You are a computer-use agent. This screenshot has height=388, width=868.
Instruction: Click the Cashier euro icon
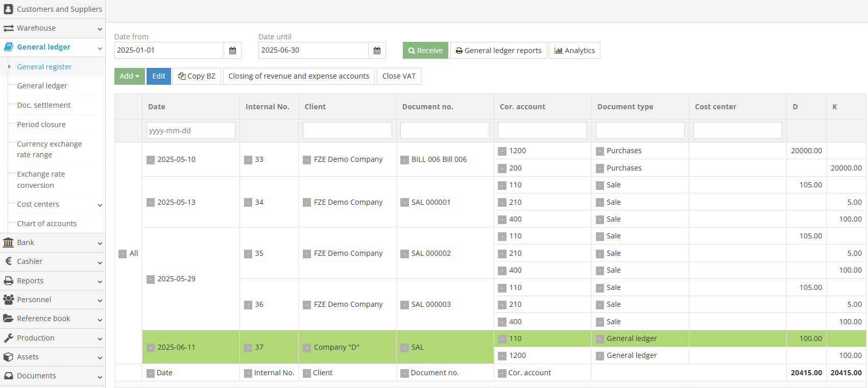pos(8,261)
